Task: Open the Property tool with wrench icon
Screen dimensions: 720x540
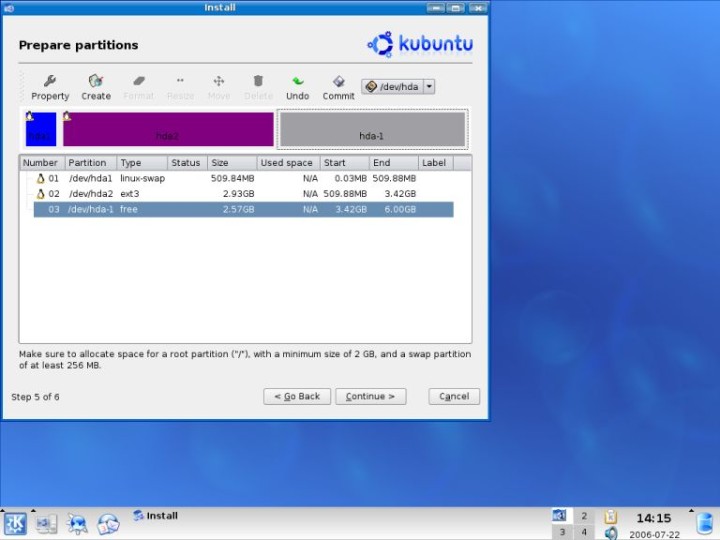Action: [50, 87]
